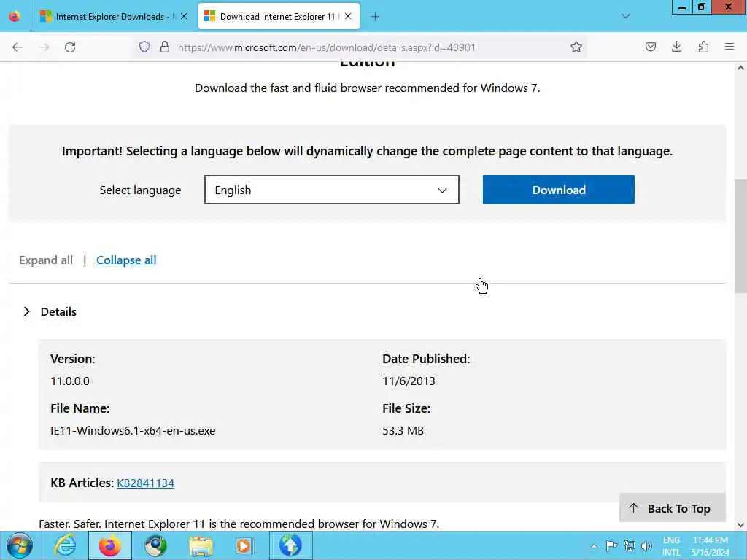This screenshot has height=560, width=747.
Task: View site security lock information
Action: [x=165, y=47]
